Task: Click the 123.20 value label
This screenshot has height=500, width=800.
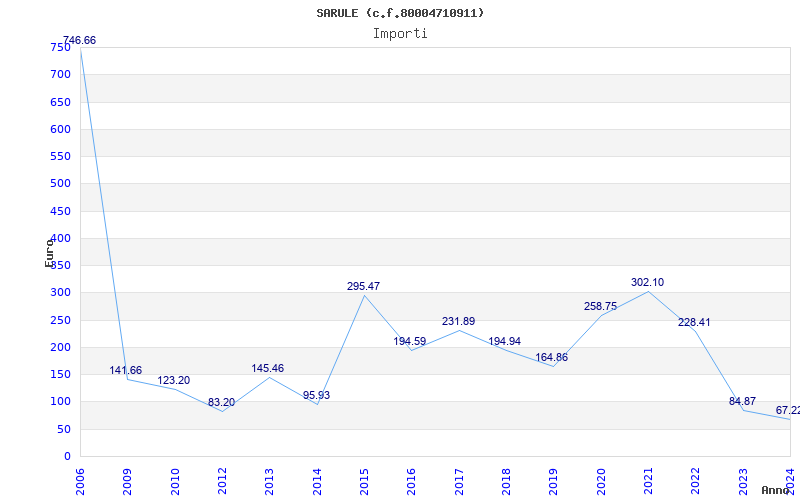Action: pos(173,381)
